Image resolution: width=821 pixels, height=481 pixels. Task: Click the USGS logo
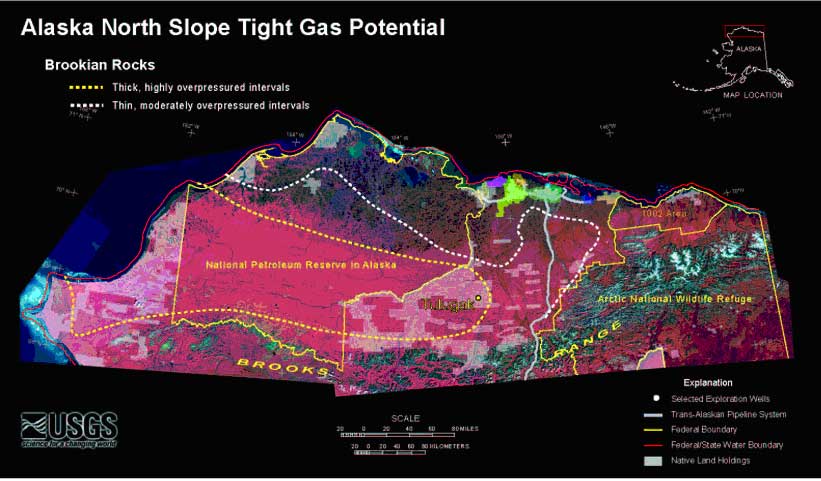(x=69, y=430)
